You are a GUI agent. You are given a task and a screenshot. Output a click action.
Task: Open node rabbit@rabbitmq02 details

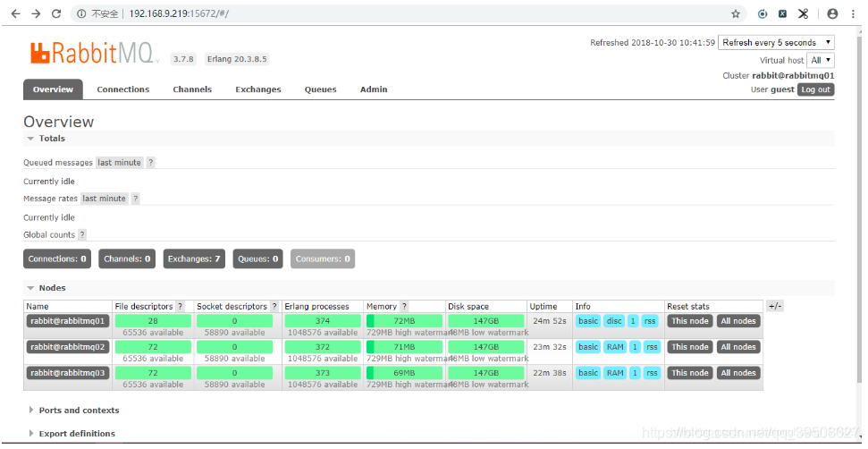click(x=68, y=346)
